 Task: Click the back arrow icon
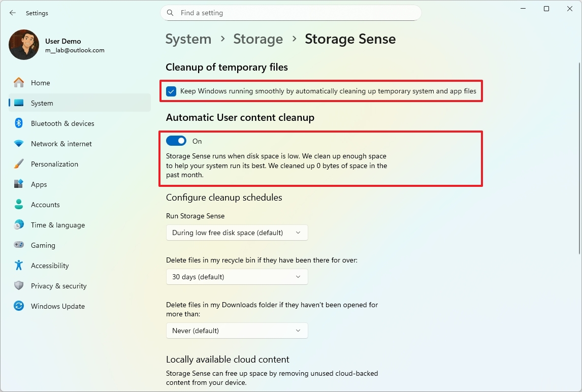[13, 13]
